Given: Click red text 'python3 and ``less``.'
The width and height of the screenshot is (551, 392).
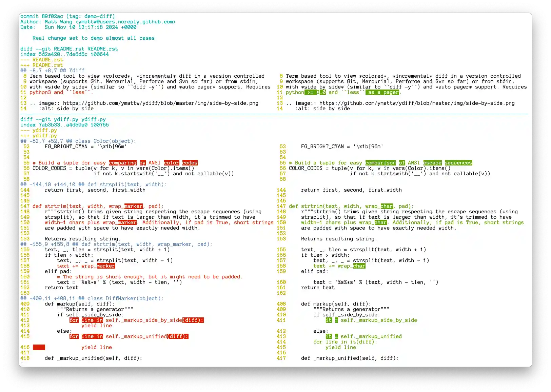Looking at the screenshot, I should point(61,92).
